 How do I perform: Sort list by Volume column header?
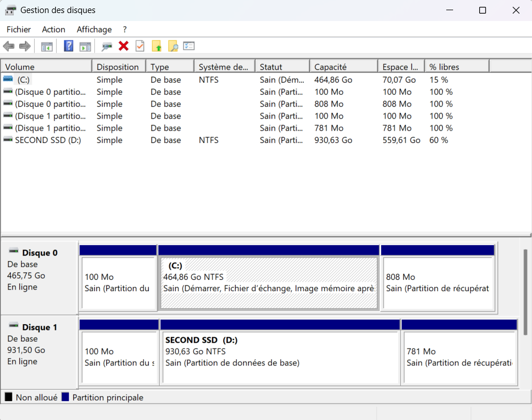45,67
